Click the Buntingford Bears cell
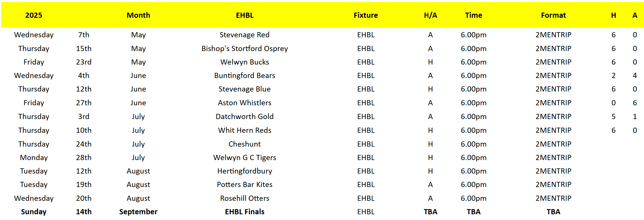The image size is (644, 220). click(x=245, y=75)
